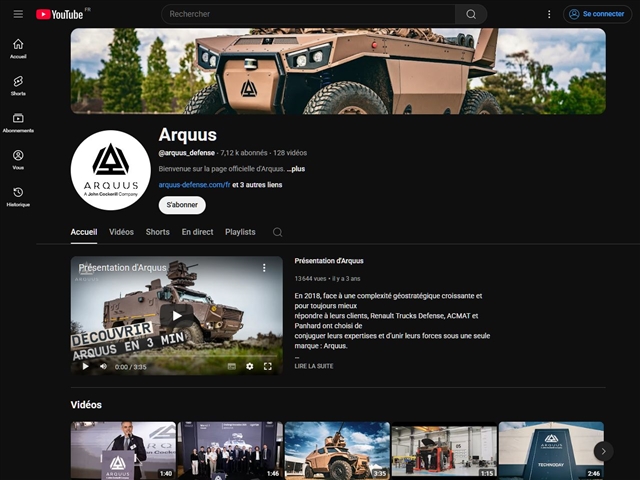The height and width of the screenshot is (480, 640).
Task: Open the 3:35 armored vehicle video thumbnail
Action: [337, 451]
